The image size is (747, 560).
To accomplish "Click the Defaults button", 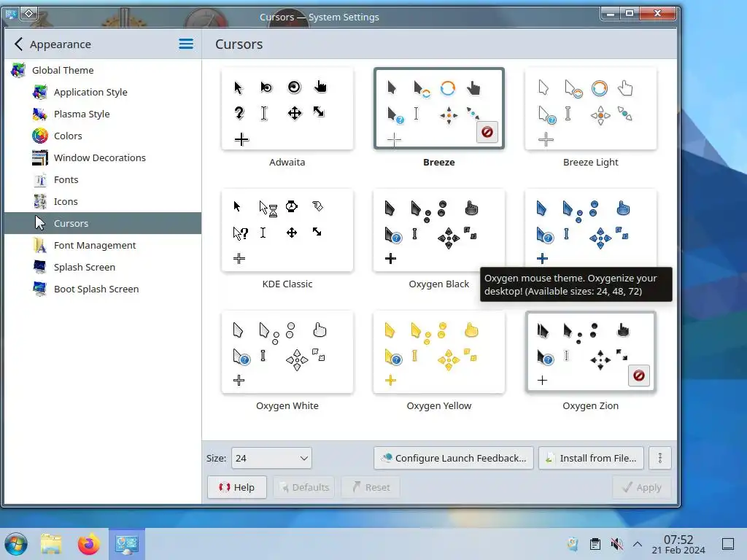I will click(x=304, y=487).
